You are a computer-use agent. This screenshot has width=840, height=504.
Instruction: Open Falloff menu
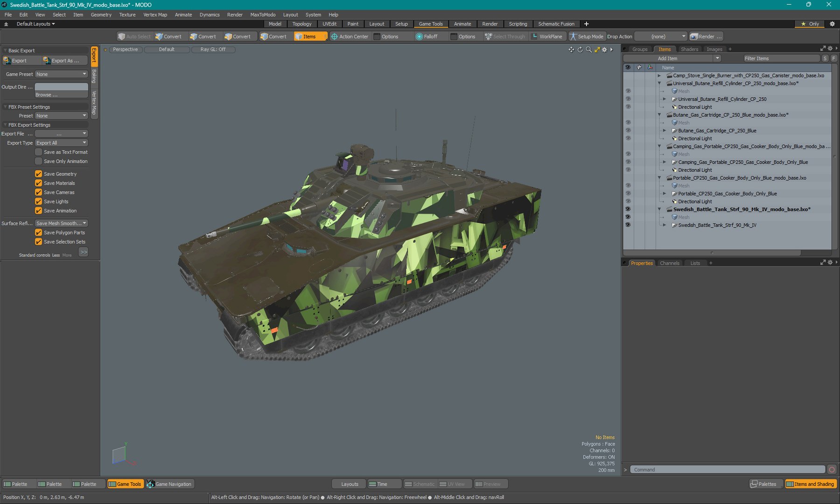pyautogui.click(x=427, y=36)
